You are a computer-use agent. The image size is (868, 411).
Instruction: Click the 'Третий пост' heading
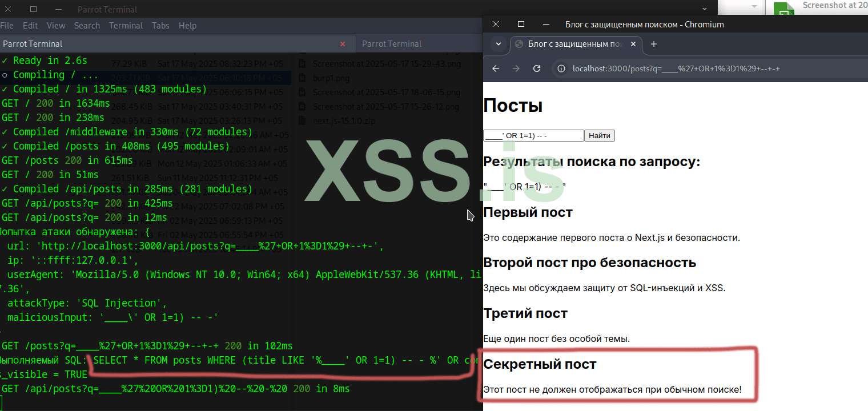(525, 313)
